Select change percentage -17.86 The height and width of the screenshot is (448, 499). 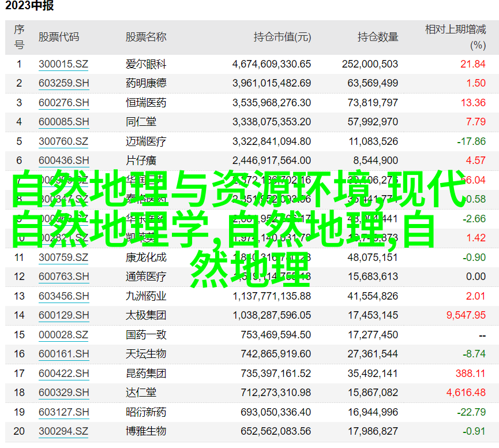[471, 141]
